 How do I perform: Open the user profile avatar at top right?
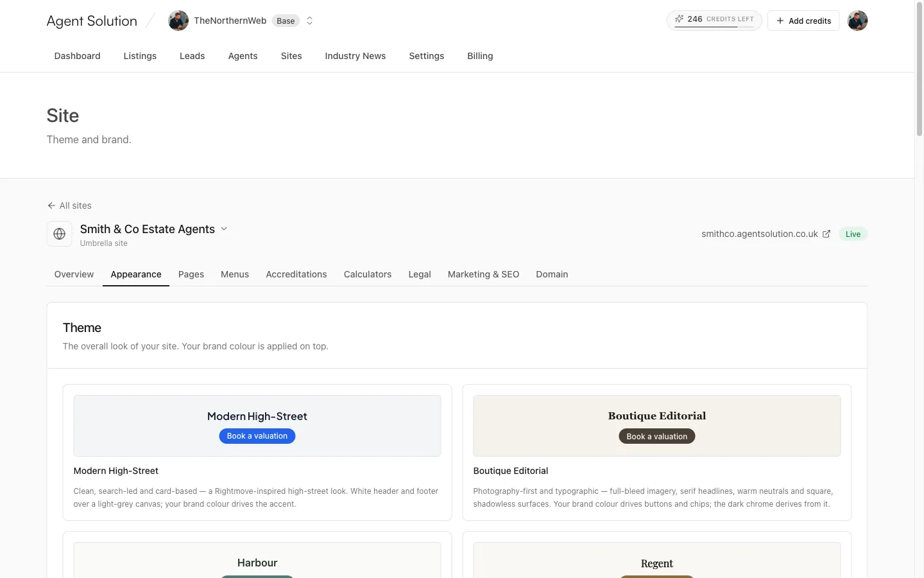coord(857,21)
